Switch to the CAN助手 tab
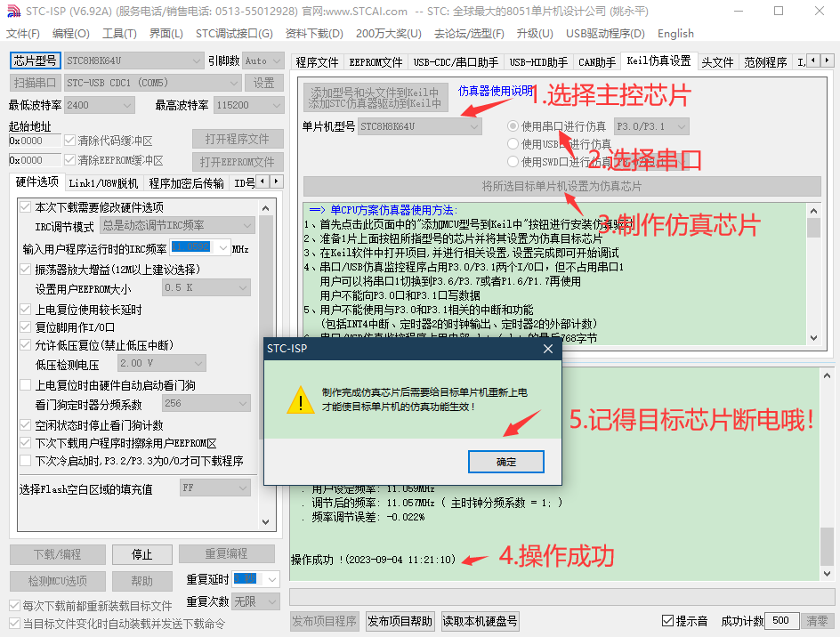 point(597,62)
